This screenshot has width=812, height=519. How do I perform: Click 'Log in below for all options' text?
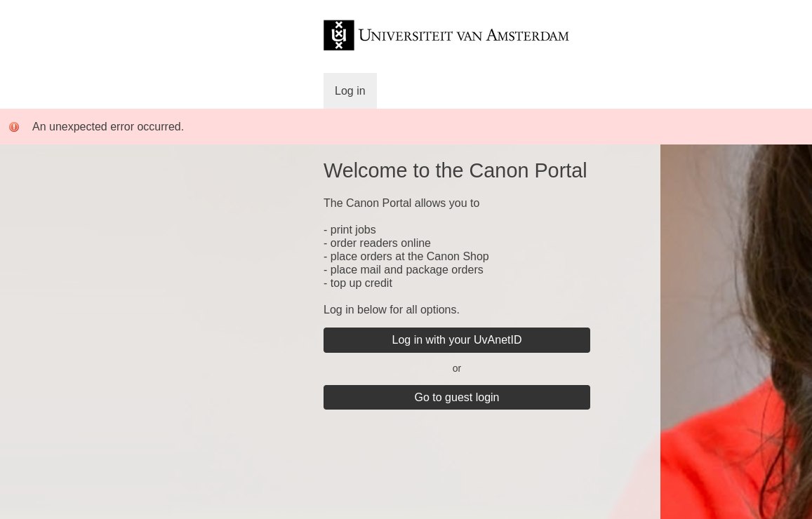[x=391, y=310]
